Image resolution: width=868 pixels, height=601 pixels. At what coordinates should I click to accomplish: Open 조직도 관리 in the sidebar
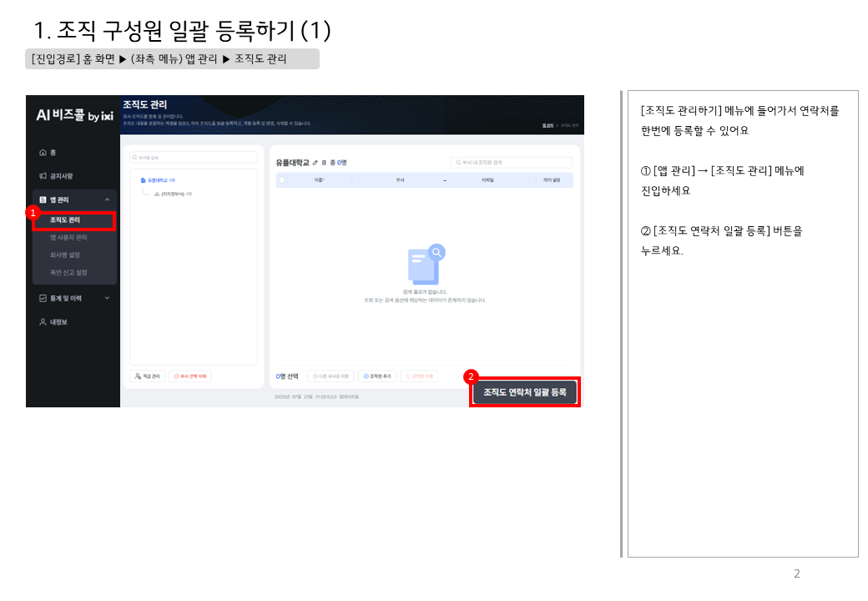coord(65,220)
